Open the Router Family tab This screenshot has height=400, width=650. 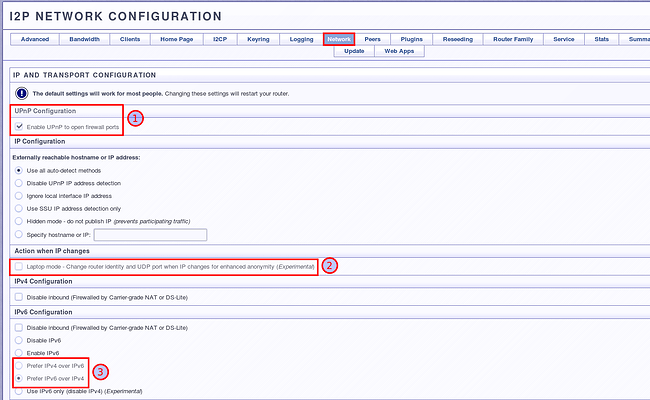[x=513, y=39]
